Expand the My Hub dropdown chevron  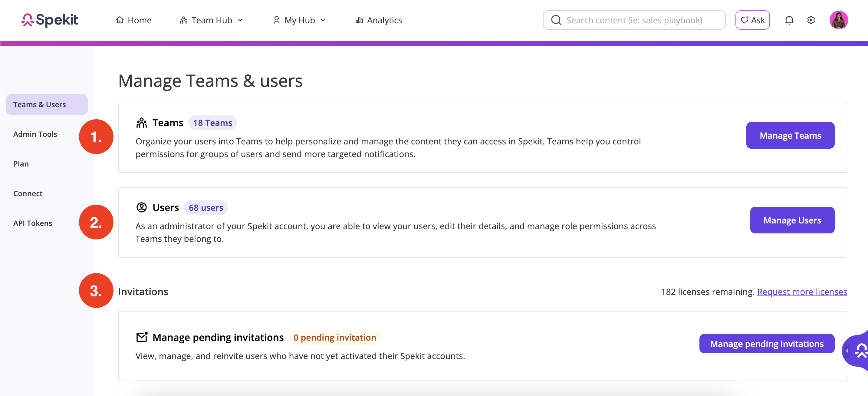(323, 20)
